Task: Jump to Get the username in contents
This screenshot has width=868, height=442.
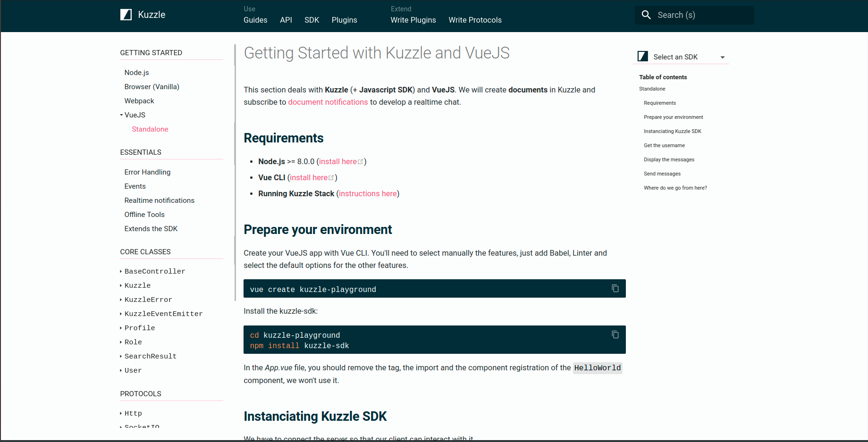Action: point(665,145)
